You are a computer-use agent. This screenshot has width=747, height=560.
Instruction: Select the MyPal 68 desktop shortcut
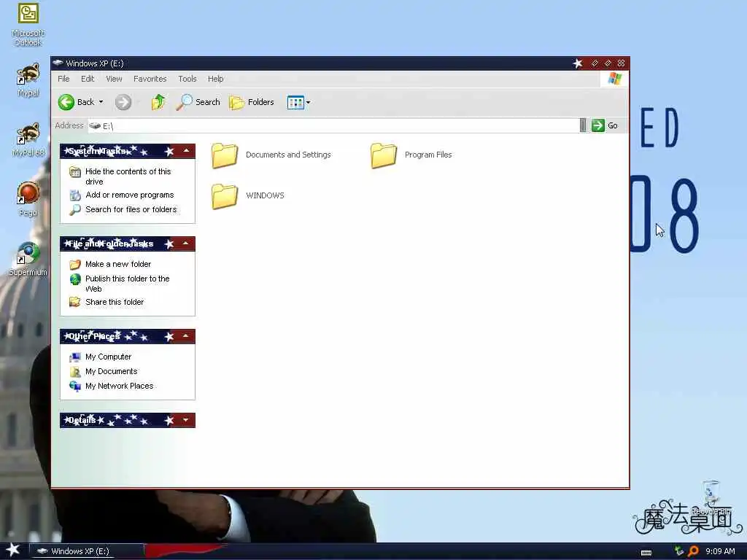(x=28, y=140)
